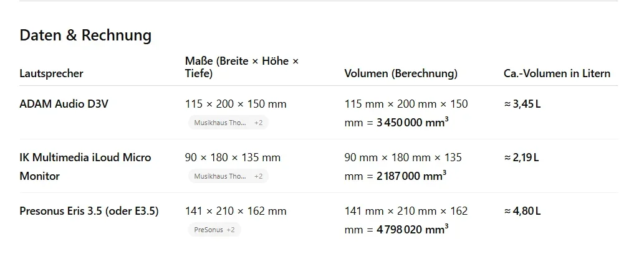Select the ≈ 2,19 L volume value
Image resolution: width=644 pixels, height=272 pixels.
click(x=521, y=157)
